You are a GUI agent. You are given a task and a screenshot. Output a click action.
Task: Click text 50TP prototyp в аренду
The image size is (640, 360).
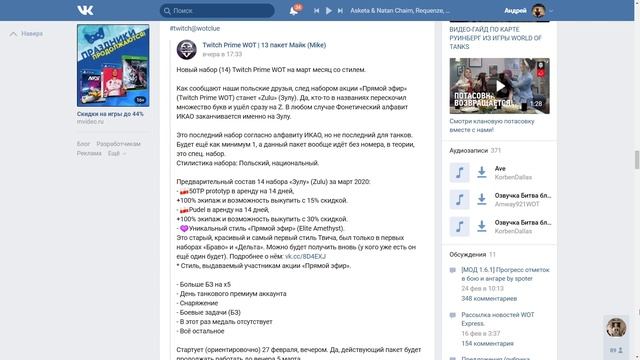click(241, 191)
